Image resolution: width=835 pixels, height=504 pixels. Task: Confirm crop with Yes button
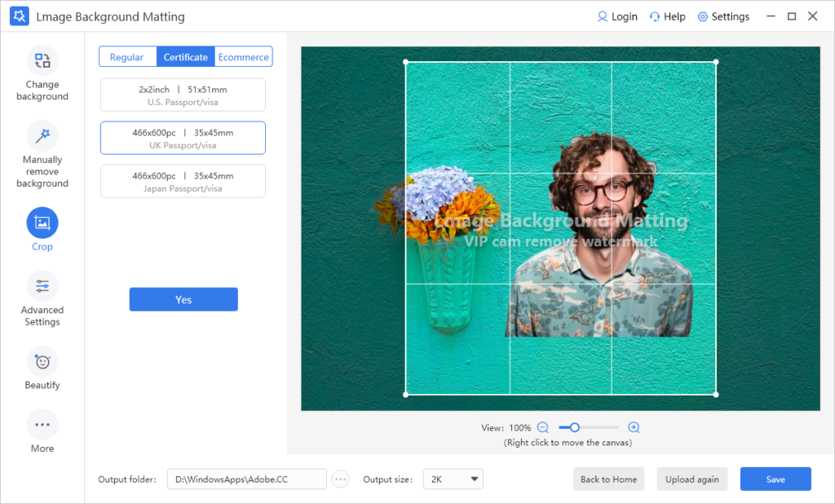pos(183,299)
